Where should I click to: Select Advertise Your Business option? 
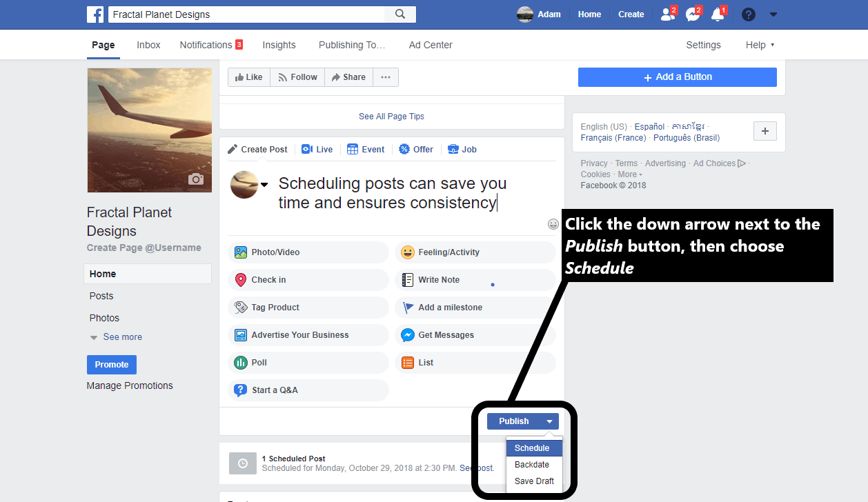coord(308,335)
